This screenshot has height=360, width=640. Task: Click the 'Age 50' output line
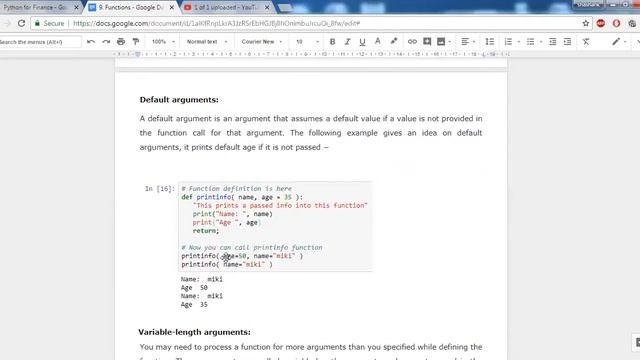pos(194,287)
